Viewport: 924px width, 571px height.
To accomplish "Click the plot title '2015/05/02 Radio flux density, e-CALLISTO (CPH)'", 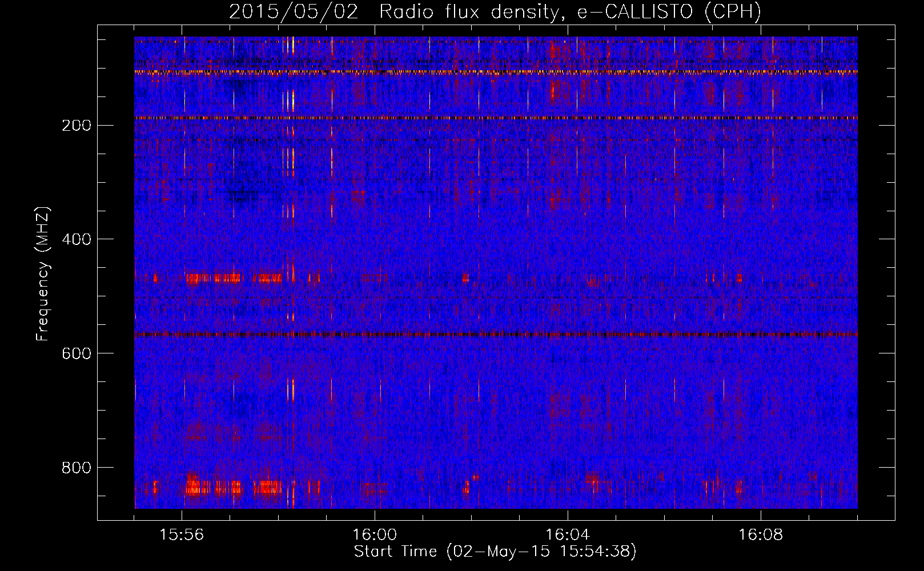I will click(495, 11).
